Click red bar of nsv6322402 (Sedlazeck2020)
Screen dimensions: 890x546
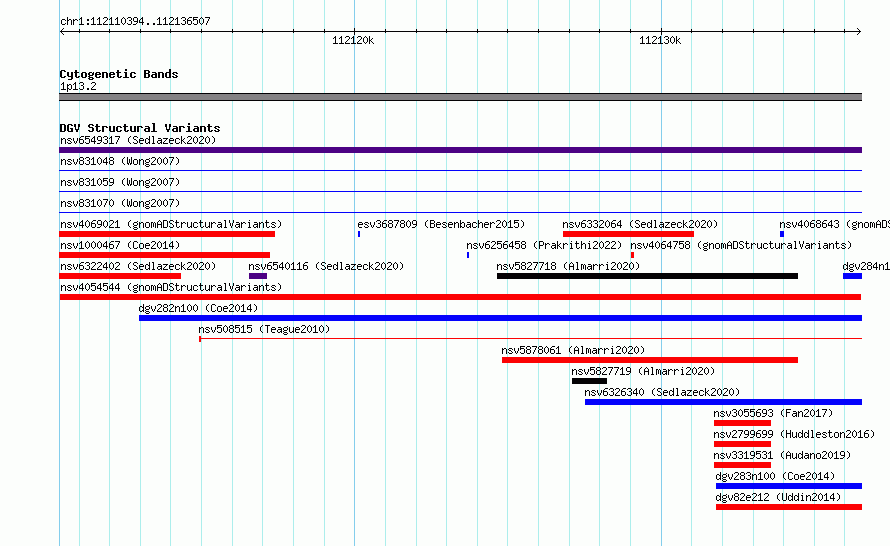click(120, 276)
